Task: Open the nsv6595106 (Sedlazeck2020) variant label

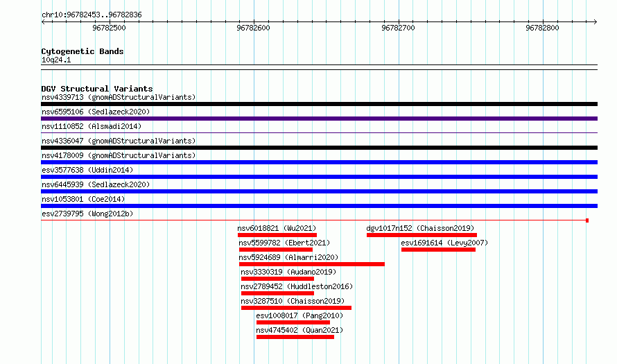Action: (96, 112)
